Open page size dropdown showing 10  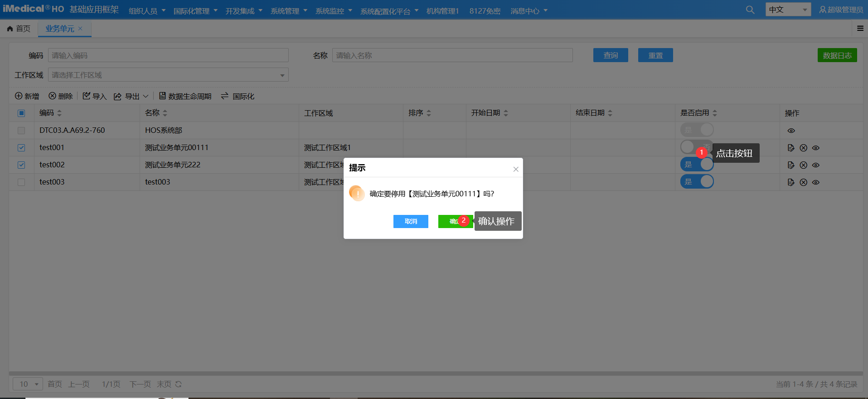(28, 384)
